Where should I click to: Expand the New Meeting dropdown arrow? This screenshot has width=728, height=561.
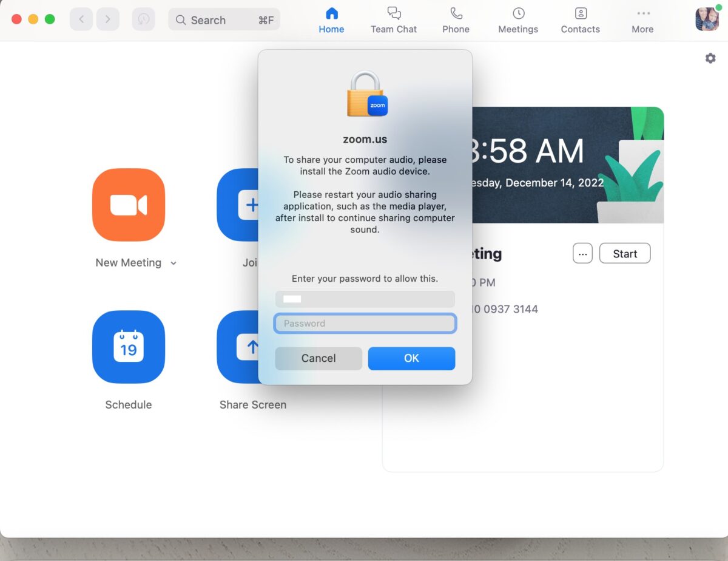pyautogui.click(x=174, y=263)
